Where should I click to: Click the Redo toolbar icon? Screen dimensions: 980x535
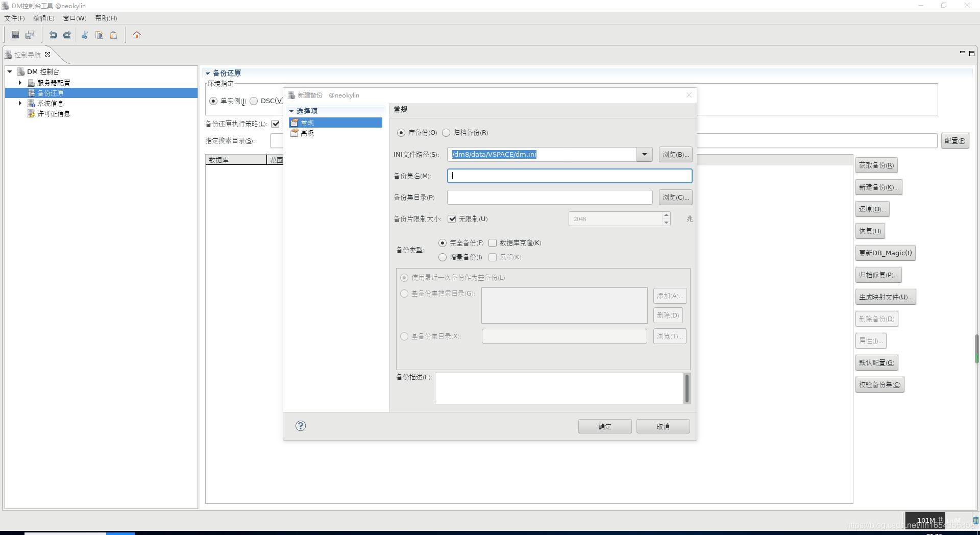coord(67,35)
